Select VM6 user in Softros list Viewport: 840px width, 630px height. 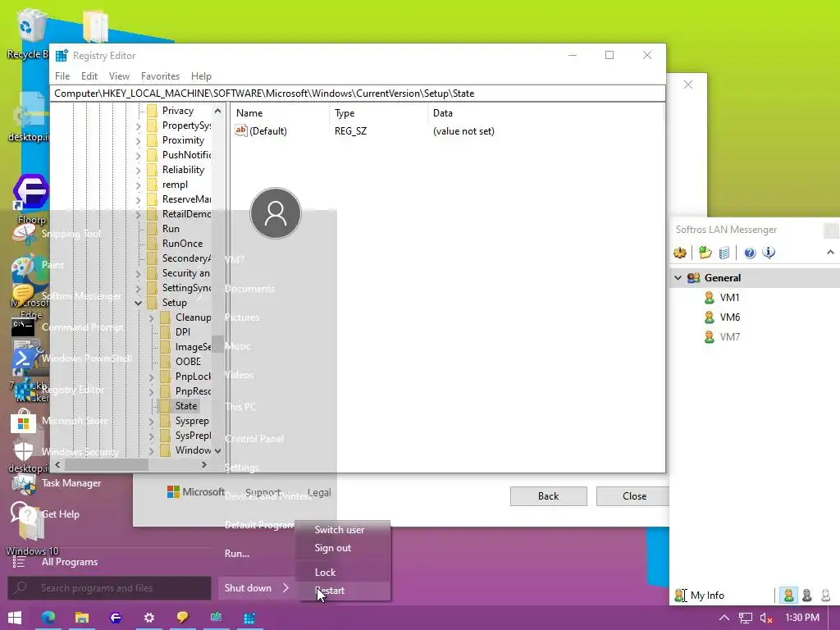tap(729, 317)
